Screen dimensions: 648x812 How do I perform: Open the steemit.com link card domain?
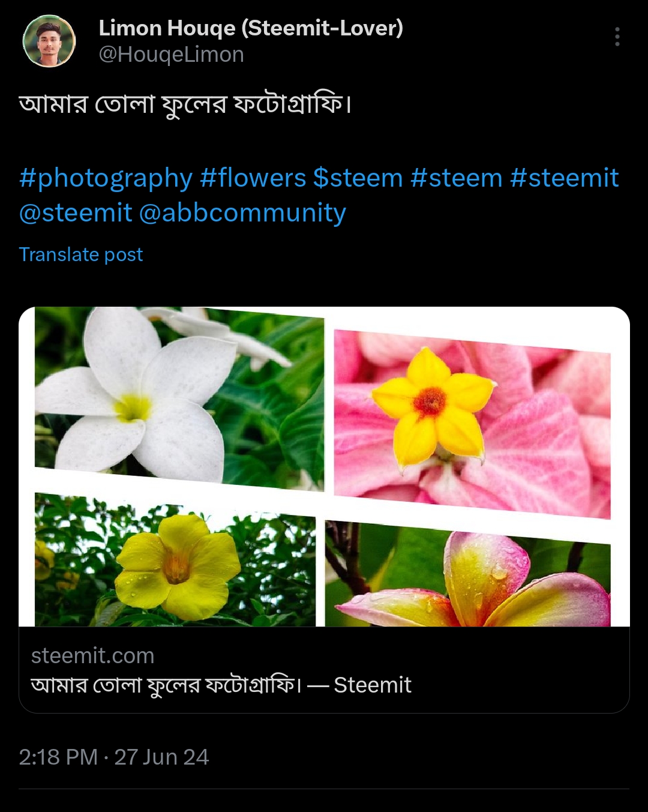pyautogui.click(x=92, y=656)
